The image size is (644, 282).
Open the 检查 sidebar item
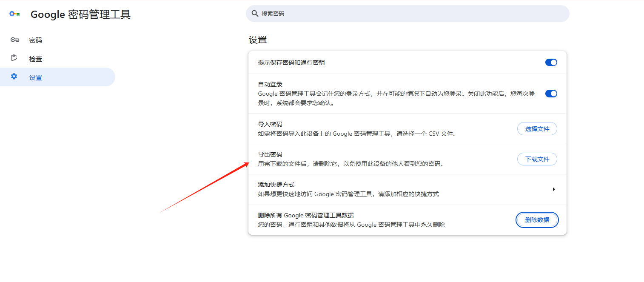(57, 59)
